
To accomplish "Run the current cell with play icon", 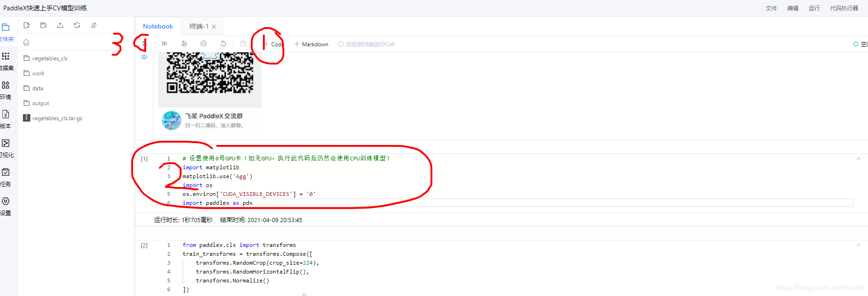I will pos(145,43).
